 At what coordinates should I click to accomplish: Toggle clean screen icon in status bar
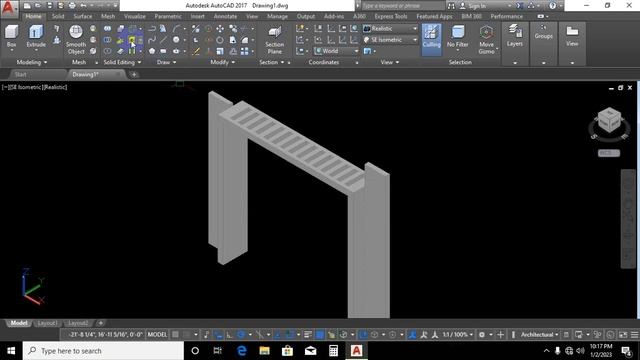click(x=623, y=335)
